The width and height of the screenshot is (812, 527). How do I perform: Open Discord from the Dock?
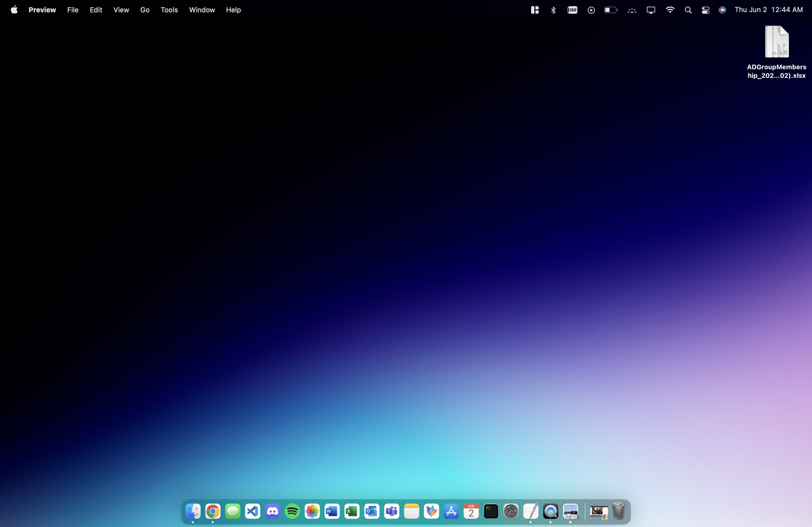point(272,511)
